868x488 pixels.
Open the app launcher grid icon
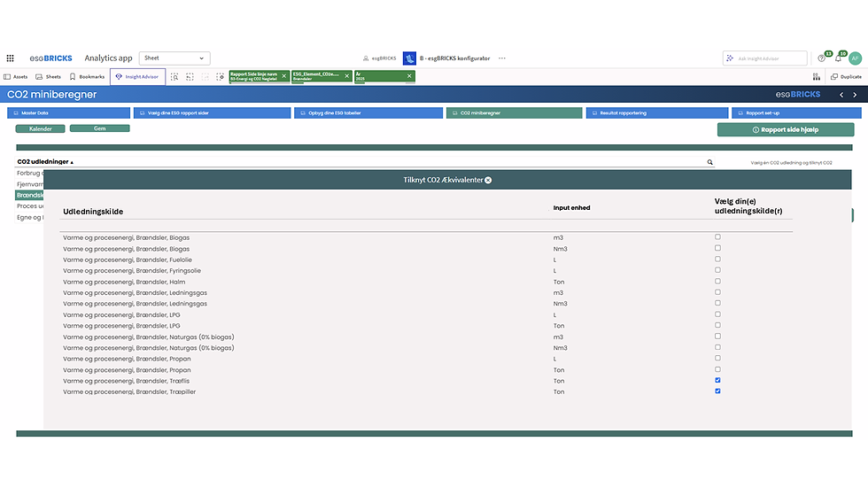coord(10,58)
